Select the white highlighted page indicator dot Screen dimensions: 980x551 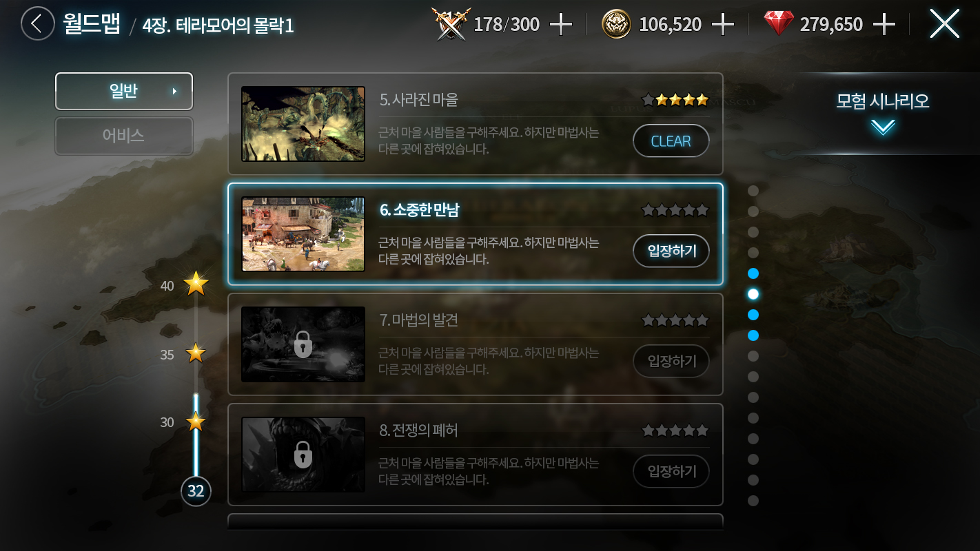click(753, 294)
